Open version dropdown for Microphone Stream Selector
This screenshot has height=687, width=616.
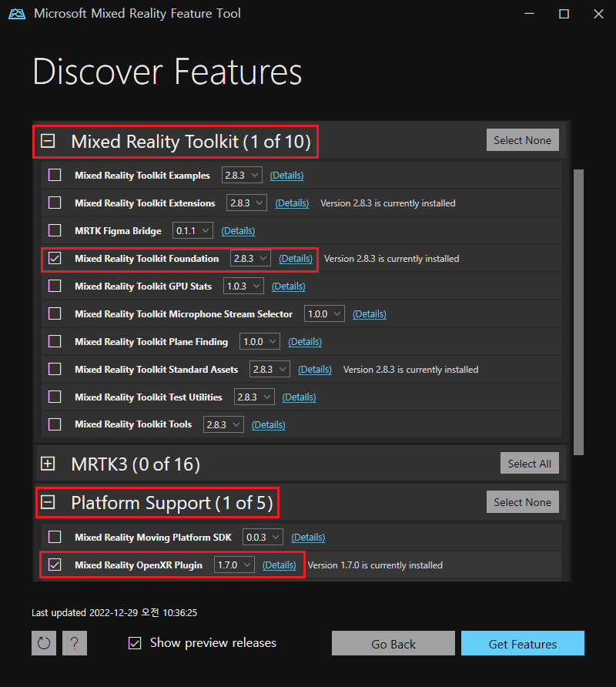324,313
